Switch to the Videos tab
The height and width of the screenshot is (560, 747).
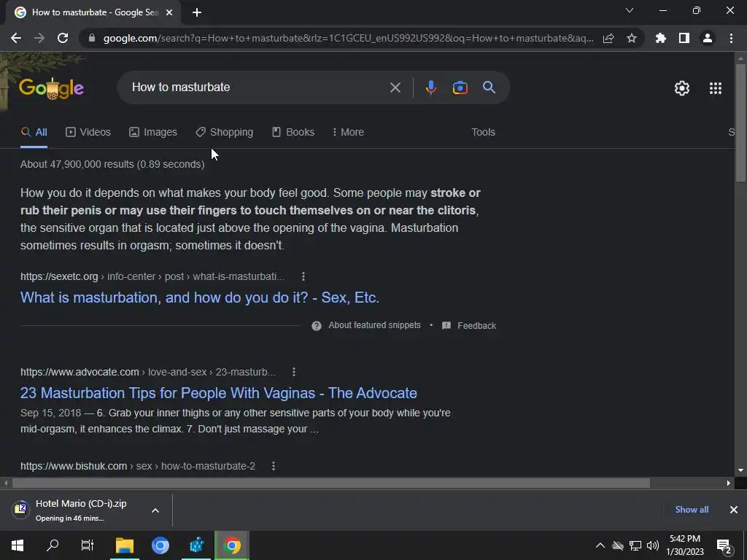(88, 133)
